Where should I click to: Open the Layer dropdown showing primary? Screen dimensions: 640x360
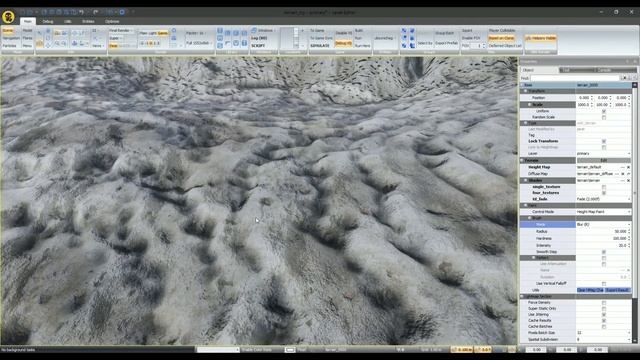pos(603,153)
